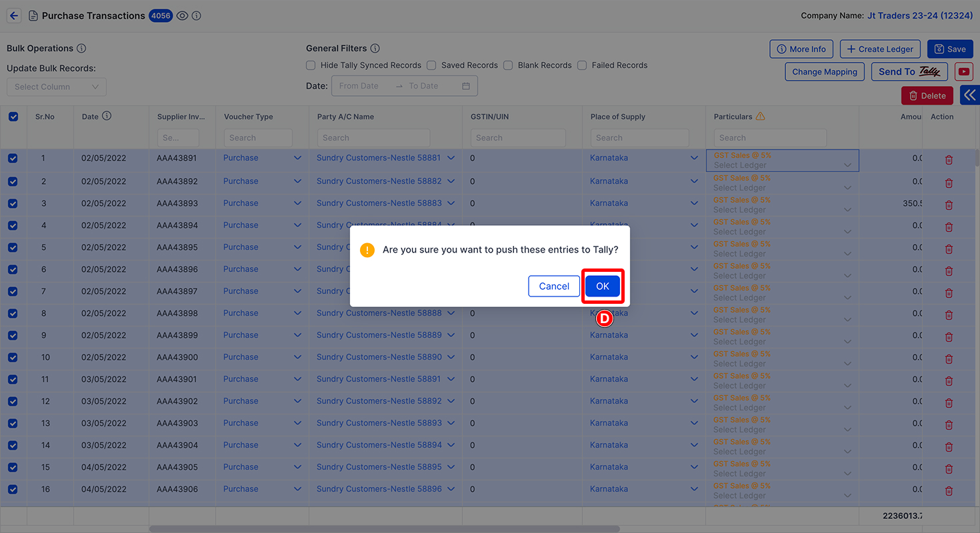980x533 pixels.
Task: Click the eye icon beside Purchase Transactions
Action: pos(183,16)
